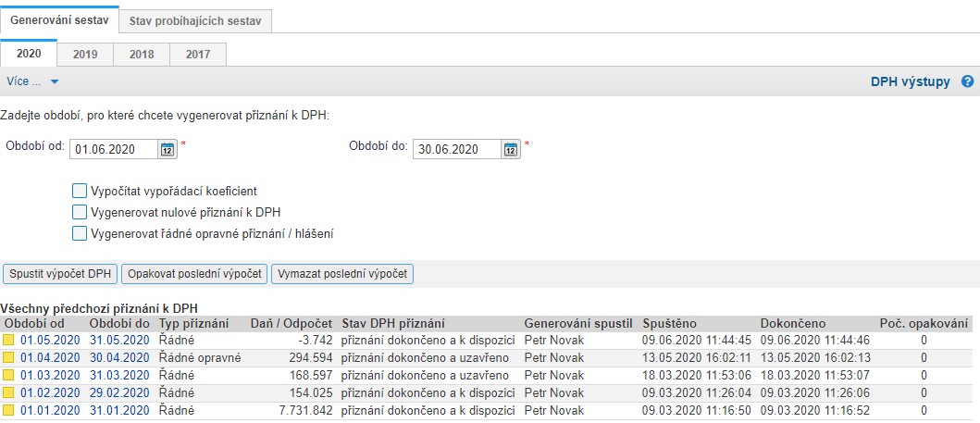Click the blue help question mark icon

coord(967,81)
